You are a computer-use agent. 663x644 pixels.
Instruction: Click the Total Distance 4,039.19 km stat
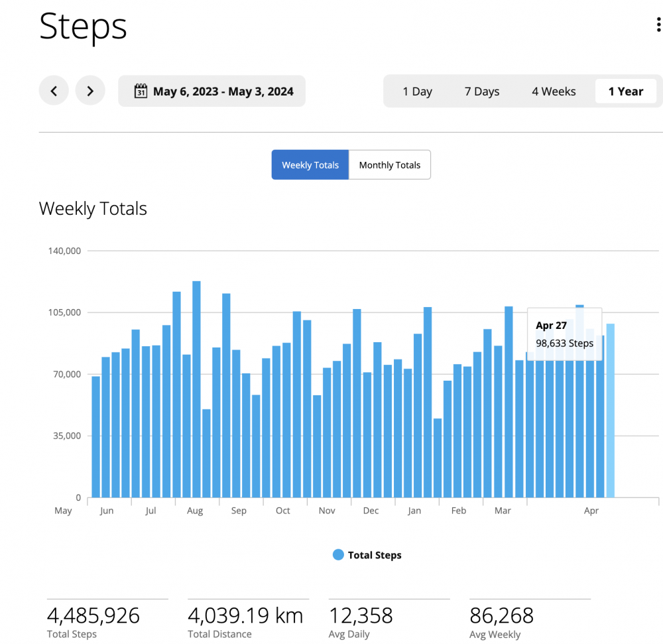(x=245, y=615)
